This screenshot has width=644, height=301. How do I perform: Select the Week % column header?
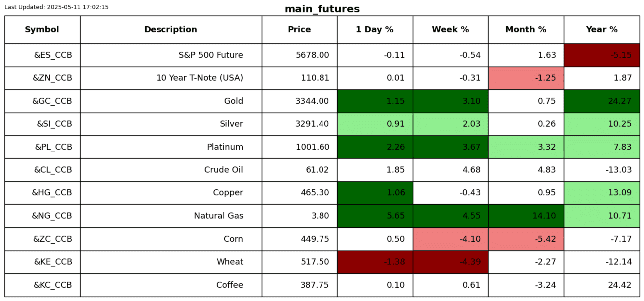450,30
